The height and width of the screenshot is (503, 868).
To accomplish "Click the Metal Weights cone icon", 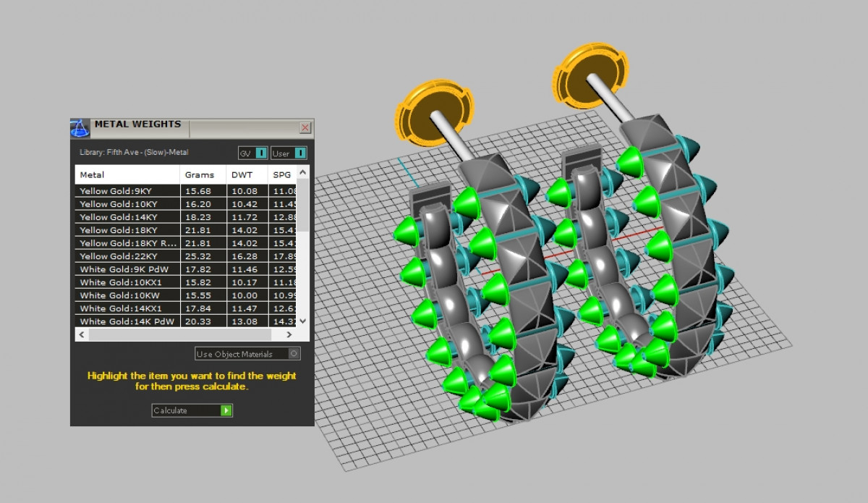I will click(x=79, y=128).
